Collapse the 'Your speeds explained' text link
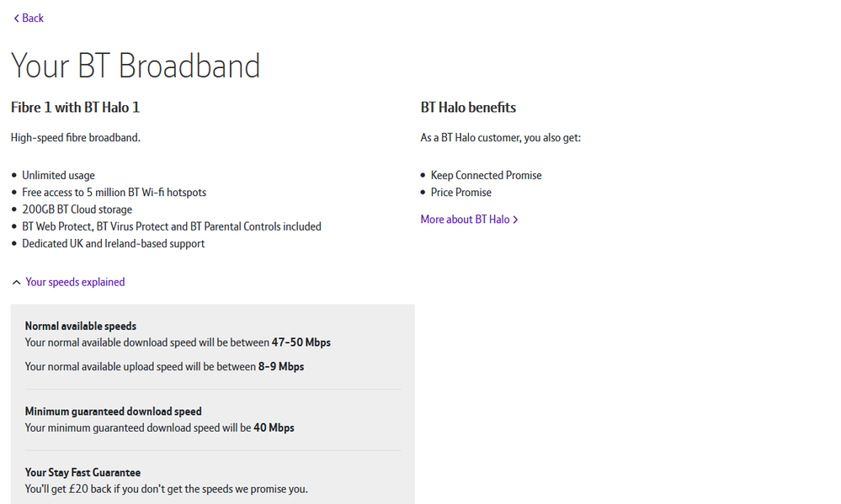841x504 pixels. coord(75,283)
